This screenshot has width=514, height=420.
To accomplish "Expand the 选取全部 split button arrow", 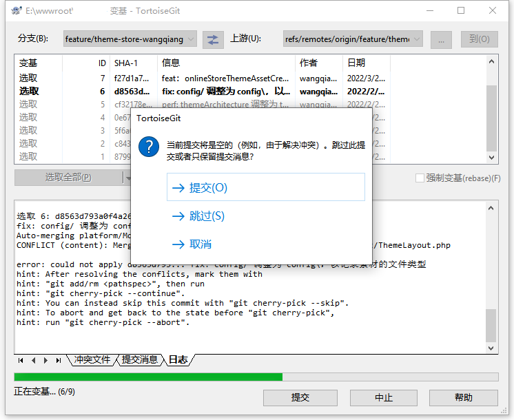I will coord(127,178).
